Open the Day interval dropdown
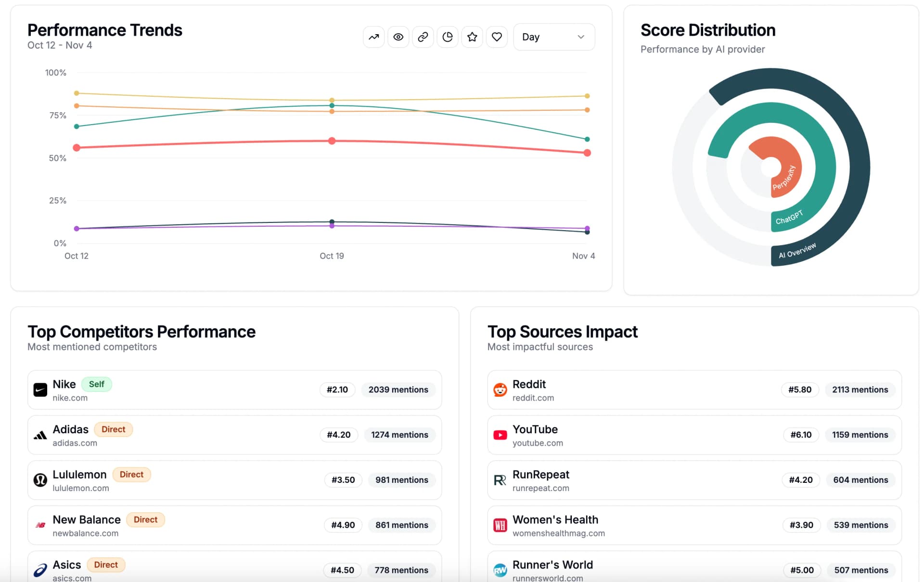The image size is (924, 582). pyautogui.click(x=553, y=37)
